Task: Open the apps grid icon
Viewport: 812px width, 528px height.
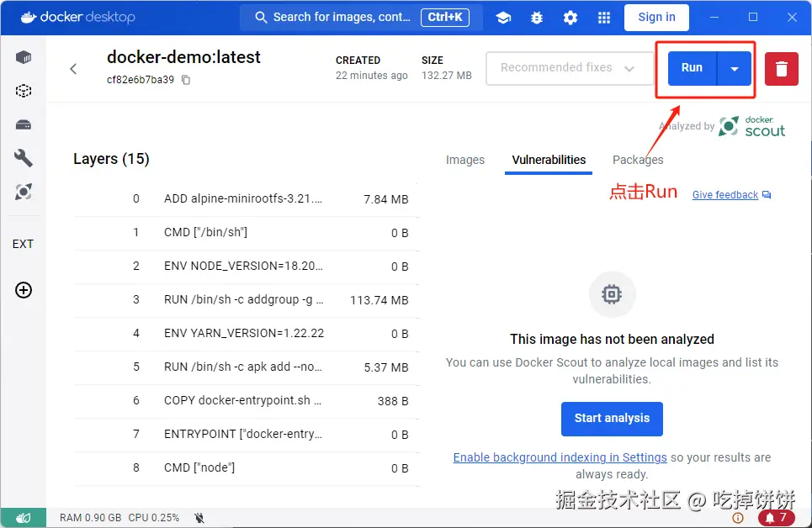Action: [x=604, y=18]
